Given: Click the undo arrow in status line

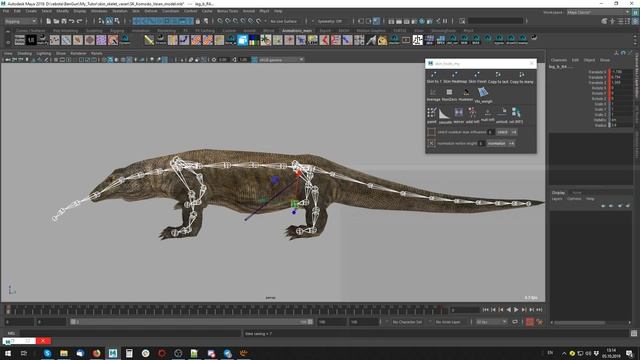Looking at the screenshot, I should coord(71,21).
